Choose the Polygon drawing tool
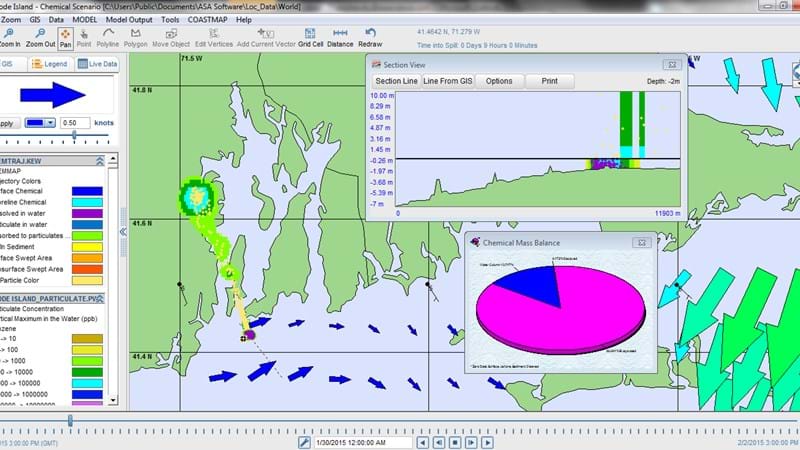Viewport: 800px width, 450px height. (135, 38)
